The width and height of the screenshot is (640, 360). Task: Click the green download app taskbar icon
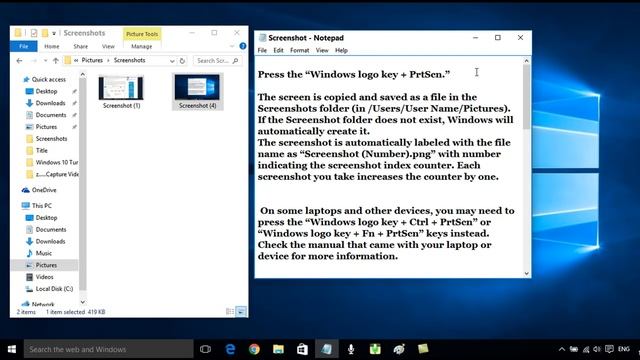375,349
